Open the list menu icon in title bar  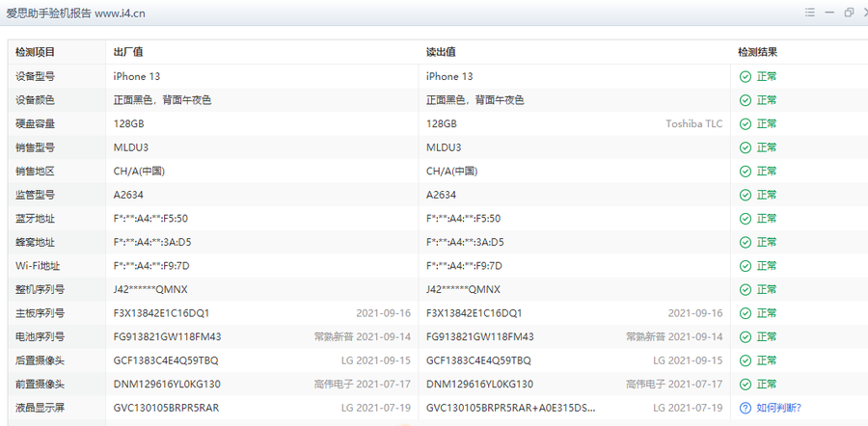point(810,13)
